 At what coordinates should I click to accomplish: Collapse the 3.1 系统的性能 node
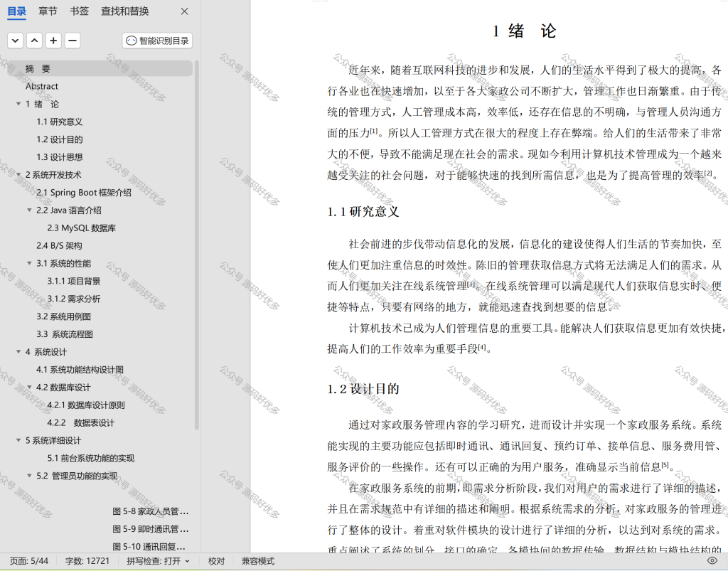[29, 263]
